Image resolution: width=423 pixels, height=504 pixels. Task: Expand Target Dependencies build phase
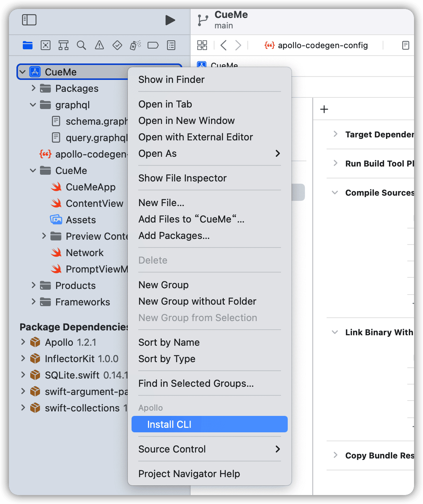coord(335,134)
